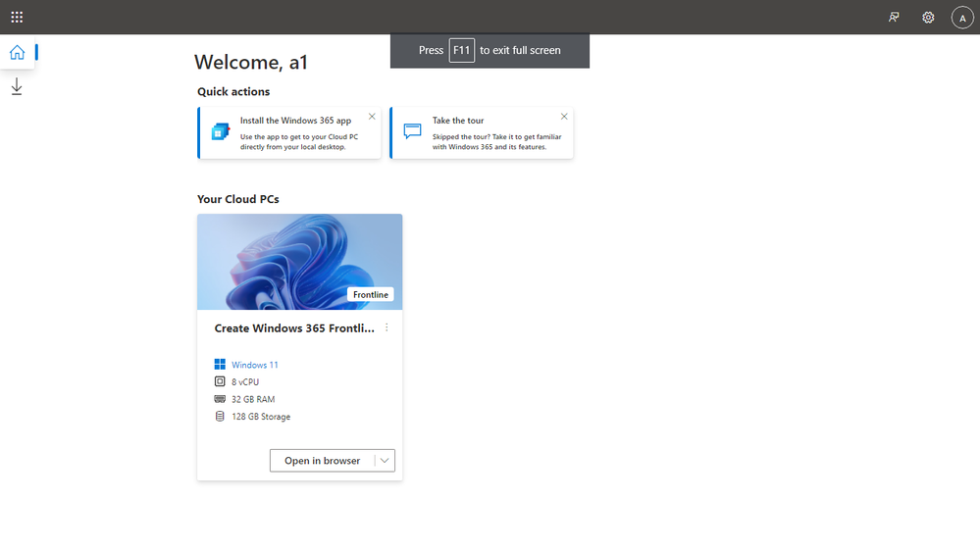Click the Frontline badge on the Cloud PC
Screen dimensions: 980x551
(371, 294)
